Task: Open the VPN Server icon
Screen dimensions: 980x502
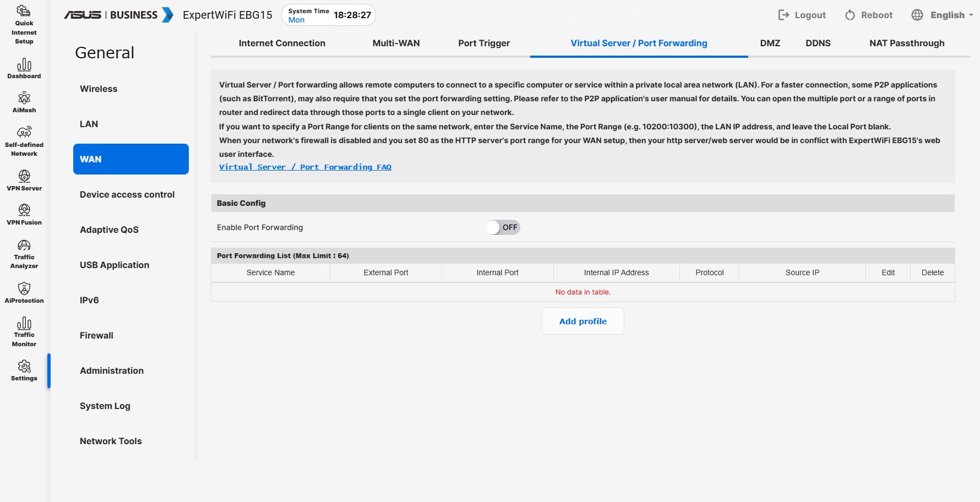Action: pyautogui.click(x=24, y=176)
